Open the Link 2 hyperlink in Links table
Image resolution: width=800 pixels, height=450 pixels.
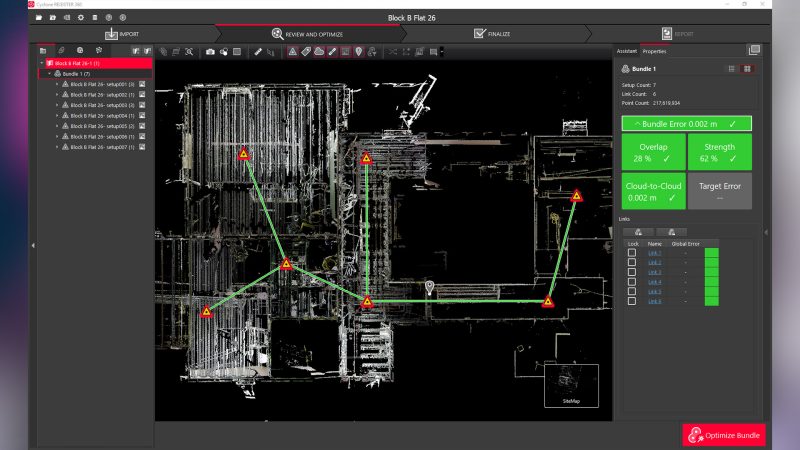[654, 263]
